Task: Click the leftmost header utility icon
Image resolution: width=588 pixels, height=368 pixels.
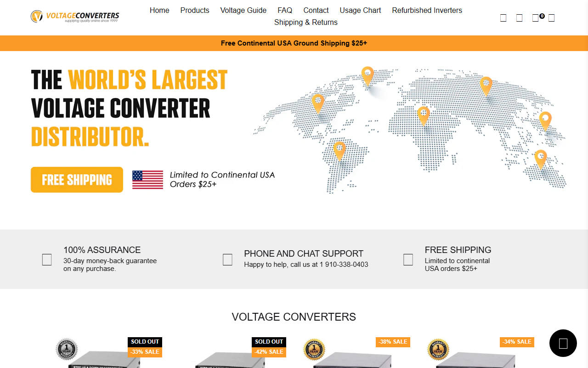Action: coord(503,18)
